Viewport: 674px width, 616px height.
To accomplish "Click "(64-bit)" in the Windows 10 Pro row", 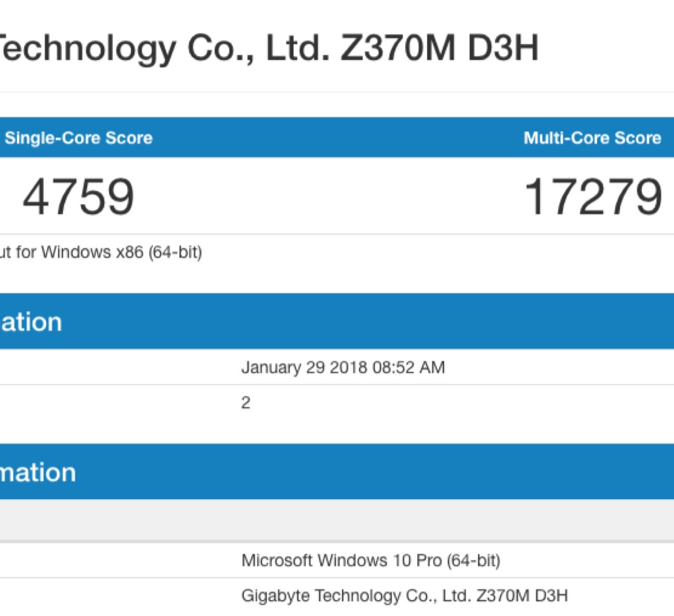I will pyautogui.click(x=473, y=561).
